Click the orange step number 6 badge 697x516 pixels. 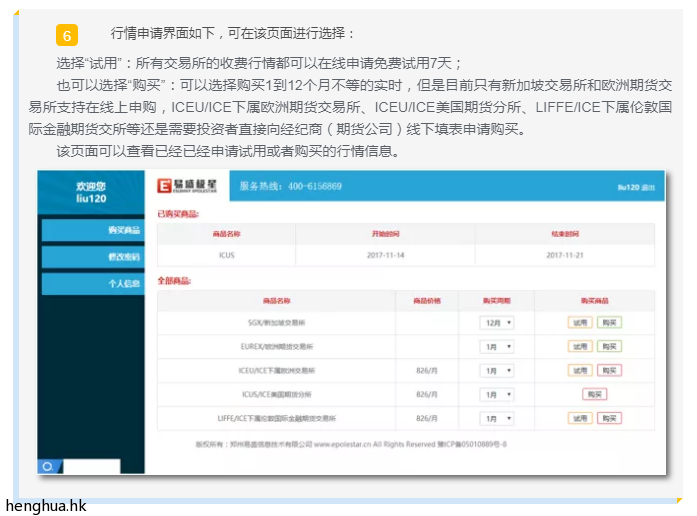pyautogui.click(x=67, y=35)
